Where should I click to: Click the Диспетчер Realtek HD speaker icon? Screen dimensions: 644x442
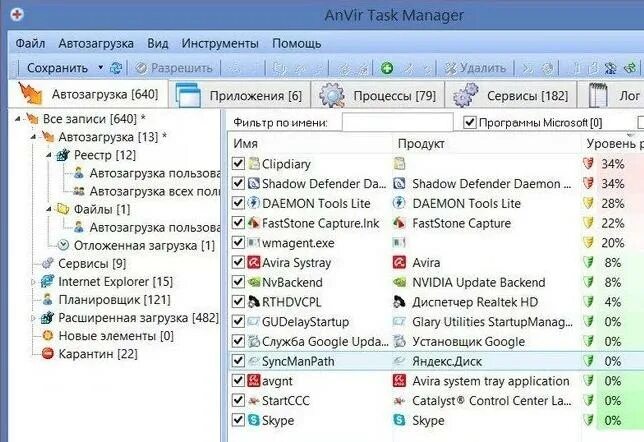(x=399, y=302)
